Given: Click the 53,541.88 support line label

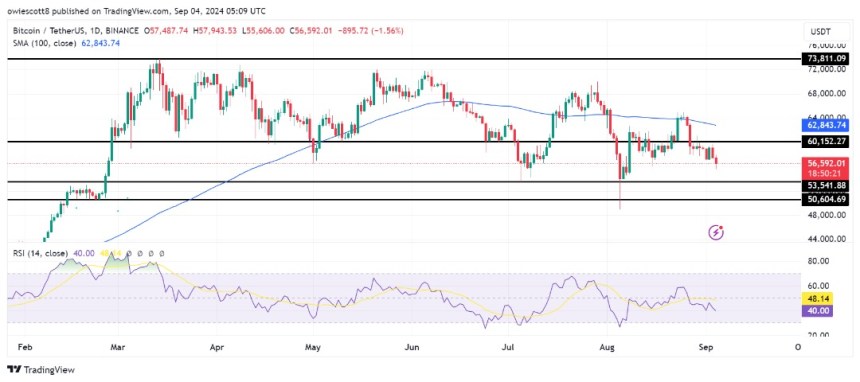Looking at the screenshot, I should pyautogui.click(x=825, y=186).
